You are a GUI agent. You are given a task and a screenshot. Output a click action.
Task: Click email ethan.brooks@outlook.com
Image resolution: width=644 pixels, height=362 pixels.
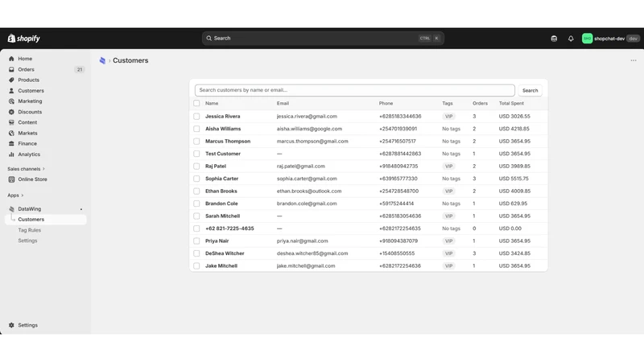pos(309,191)
